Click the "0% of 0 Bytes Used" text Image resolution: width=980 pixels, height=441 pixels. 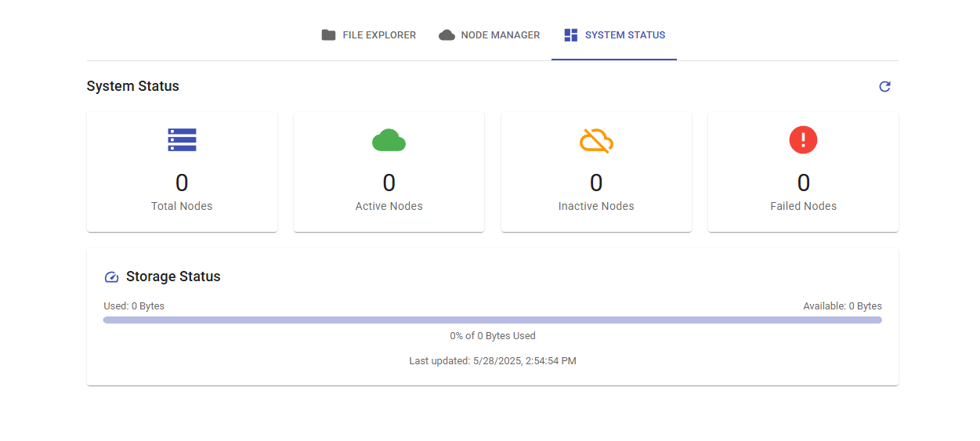coord(493,336)
